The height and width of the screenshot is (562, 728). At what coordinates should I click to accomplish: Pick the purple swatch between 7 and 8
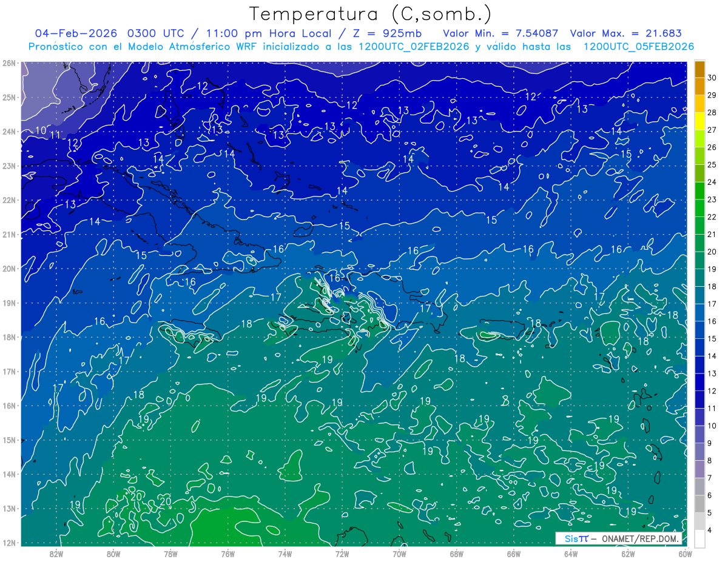[x=699, y=469]
